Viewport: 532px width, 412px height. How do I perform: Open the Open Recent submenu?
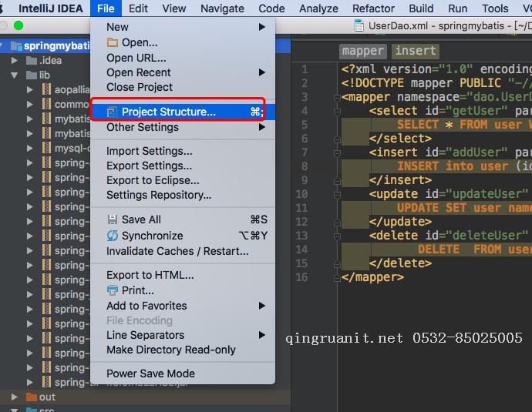coord(139,72)
